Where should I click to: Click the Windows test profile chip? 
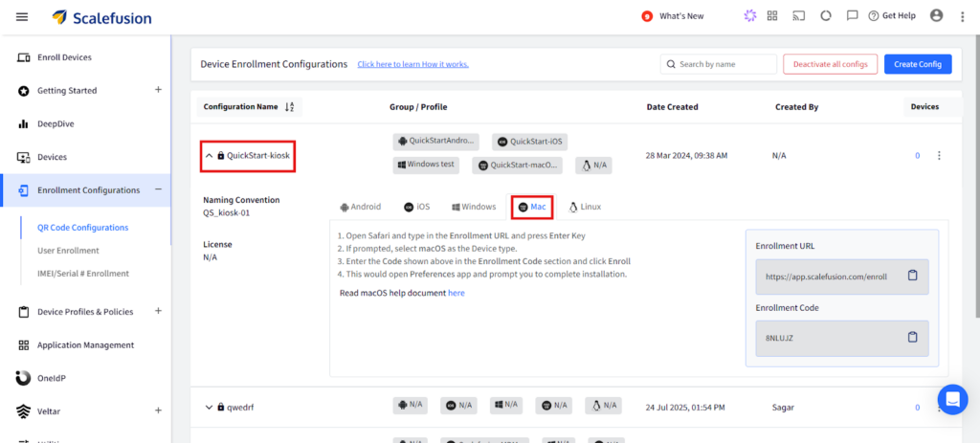426,165
